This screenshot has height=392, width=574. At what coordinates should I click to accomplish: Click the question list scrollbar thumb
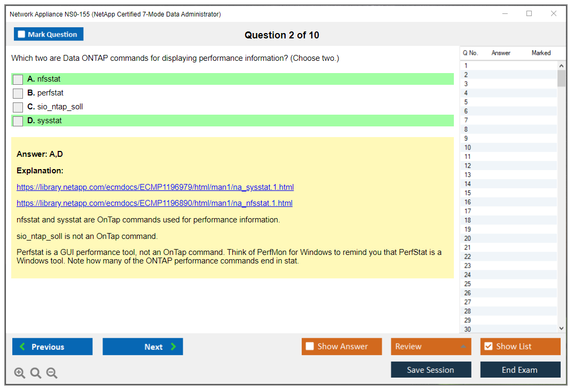pyautogui.click(x=561, y=78)
